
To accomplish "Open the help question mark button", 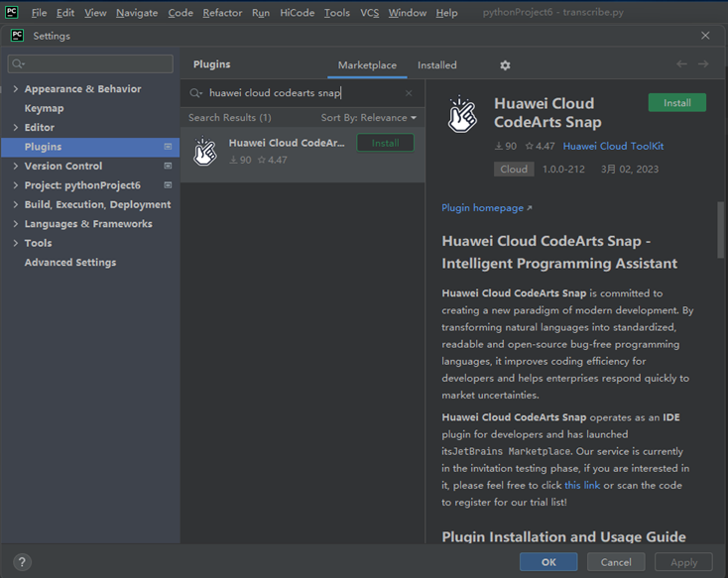I will tap(22, 562).
